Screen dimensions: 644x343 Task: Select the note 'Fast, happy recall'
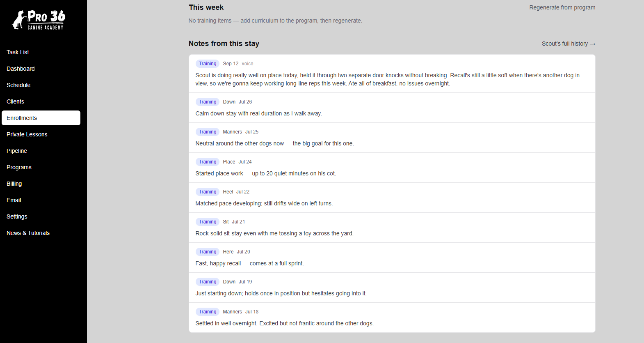pyautogui.click(x=392, y=258)
